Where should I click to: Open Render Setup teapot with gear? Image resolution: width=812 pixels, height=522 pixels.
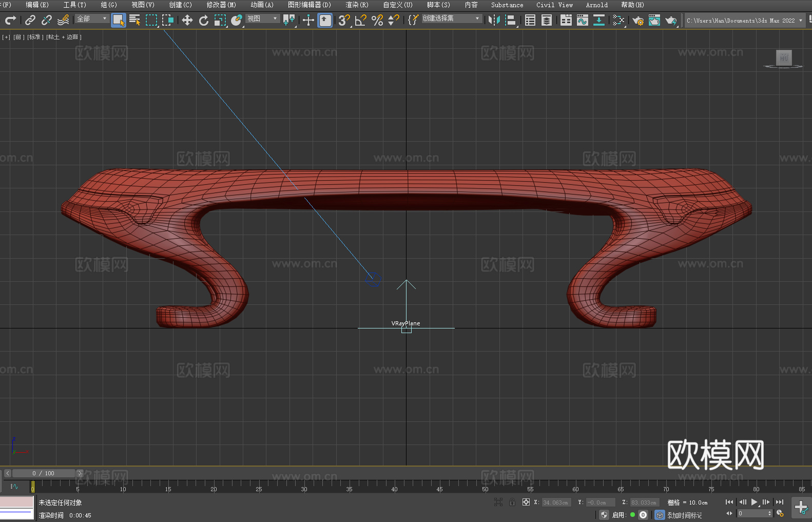(638, 20)
